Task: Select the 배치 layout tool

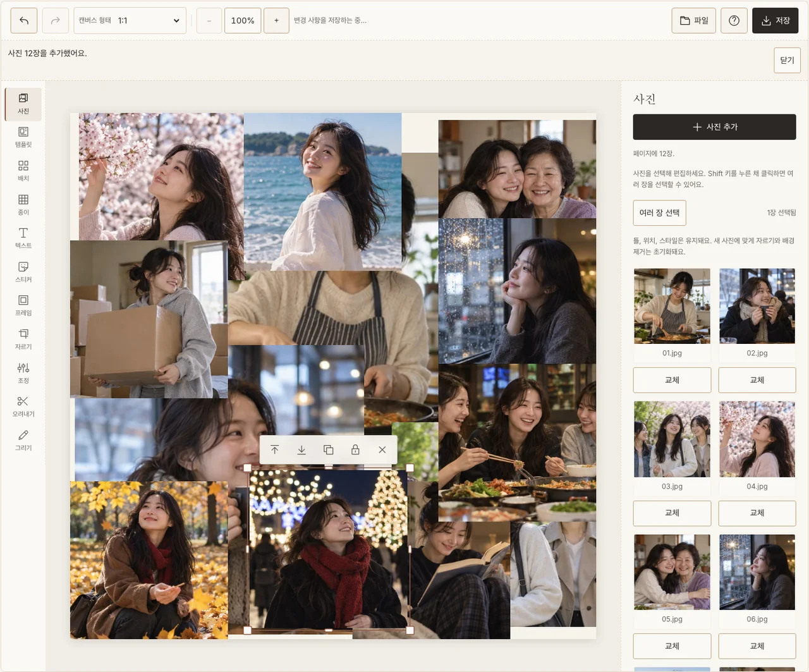Action: click(x=23, y=171)
